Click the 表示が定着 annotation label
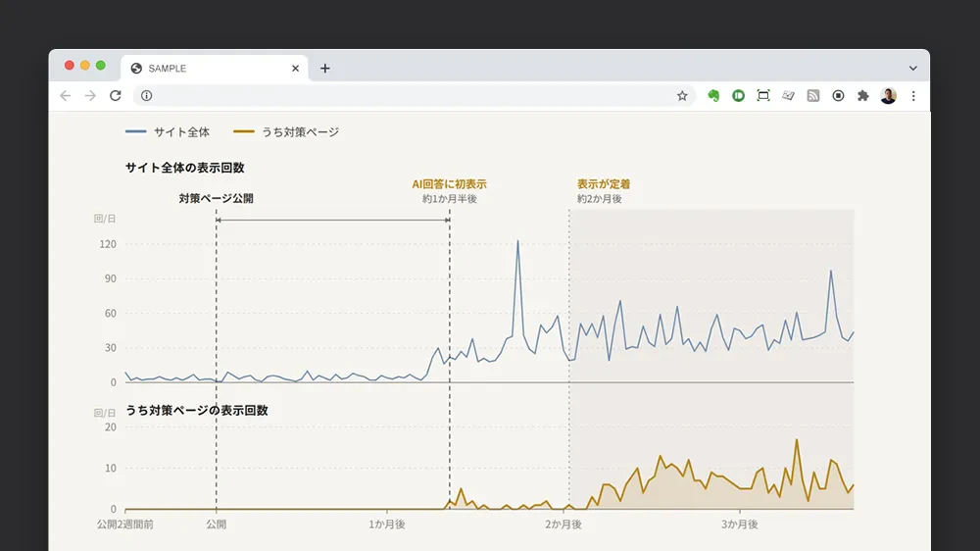980x551 pixels. pyautogui.click(x=604, y=184)
